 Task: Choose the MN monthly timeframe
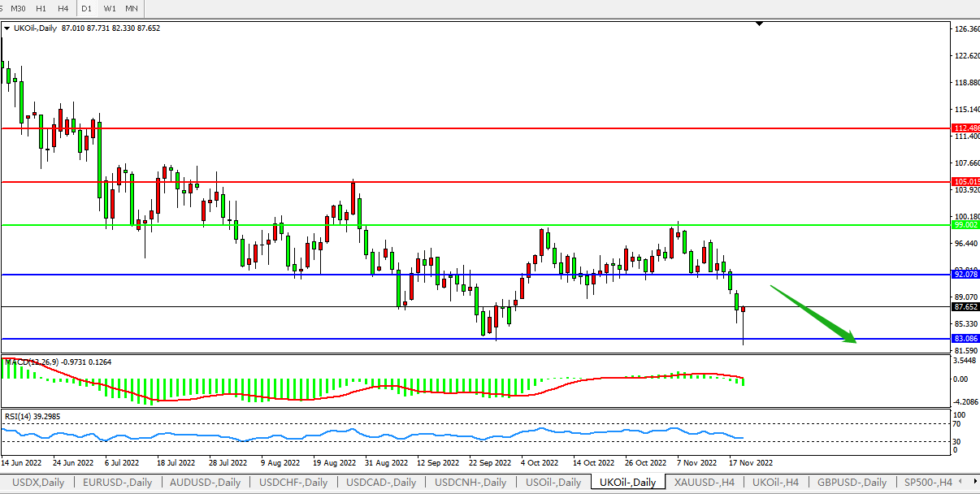pos(132,8)
